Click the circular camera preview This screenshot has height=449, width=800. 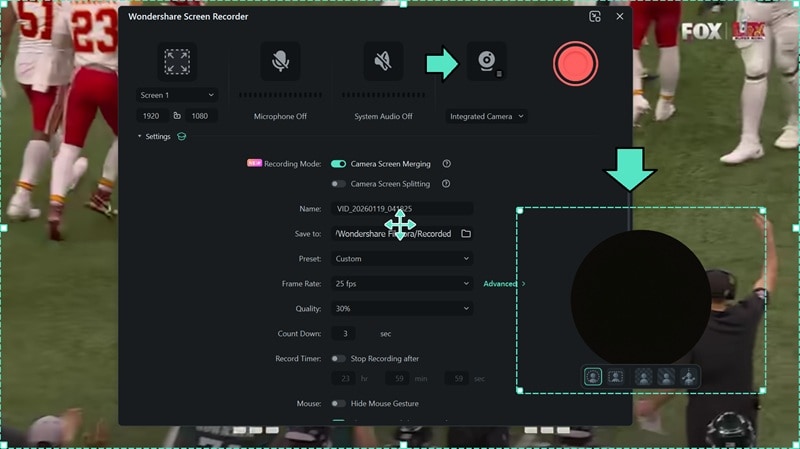(640, 297)
